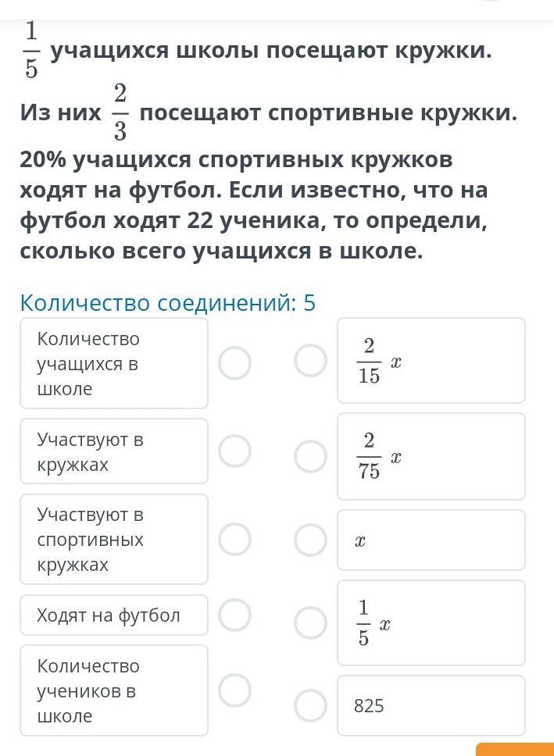Select connector circle next to plain x answer
Screen dimensions: 554x756
[x=311, y=540]
